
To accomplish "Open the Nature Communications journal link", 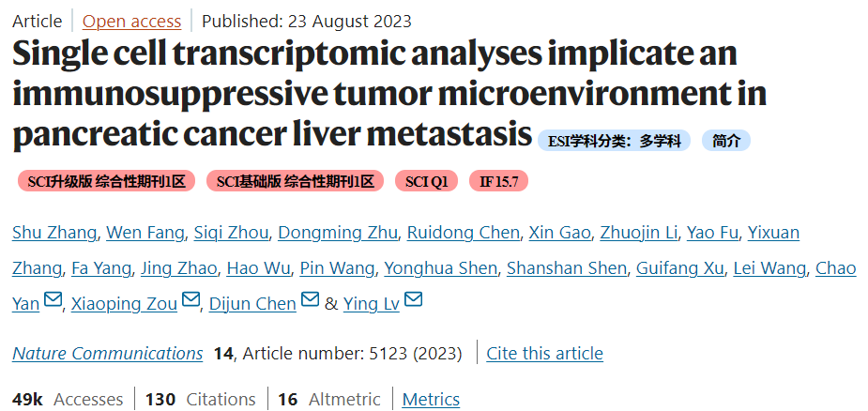I will (x=107, y=354).
